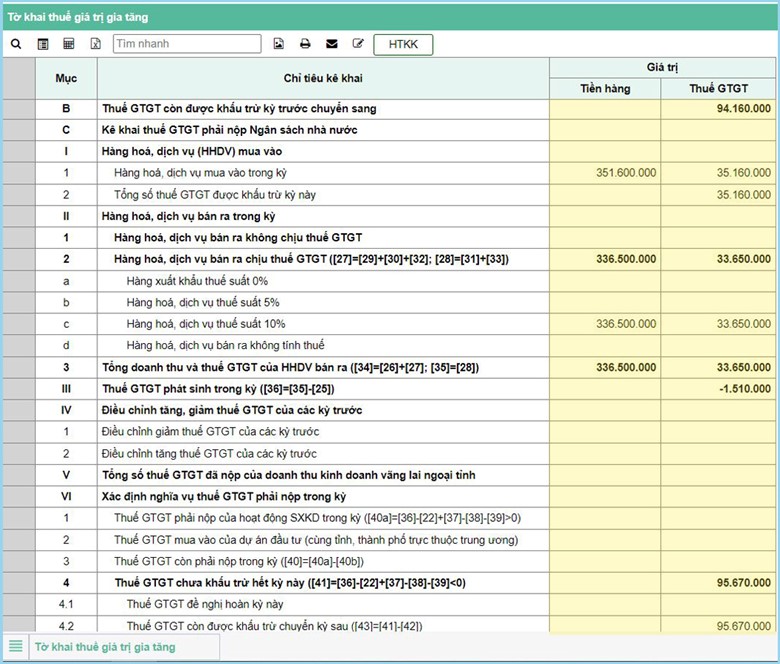
Task: Open the calculator icon in the toolbar
Action: [69, 44]
